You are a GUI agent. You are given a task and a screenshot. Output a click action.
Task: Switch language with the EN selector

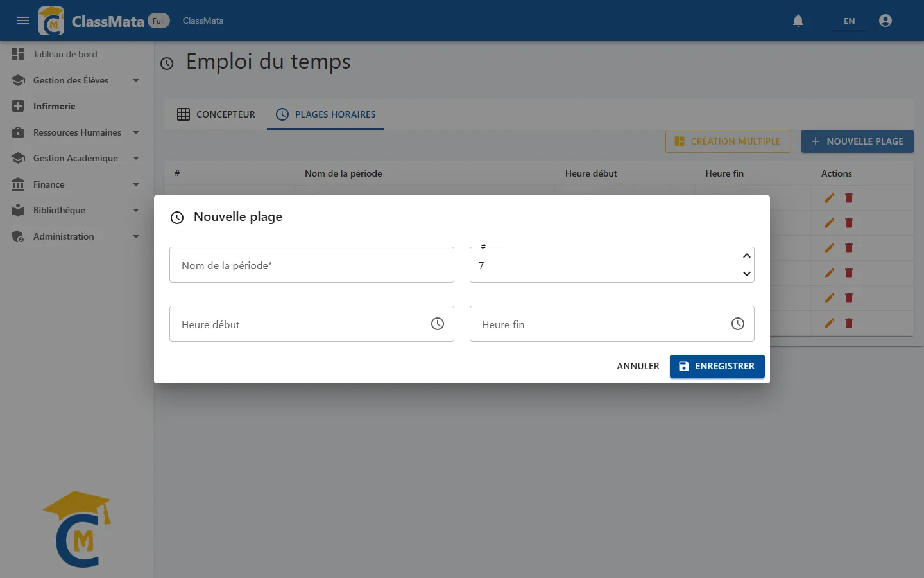(x=849, y=21)
